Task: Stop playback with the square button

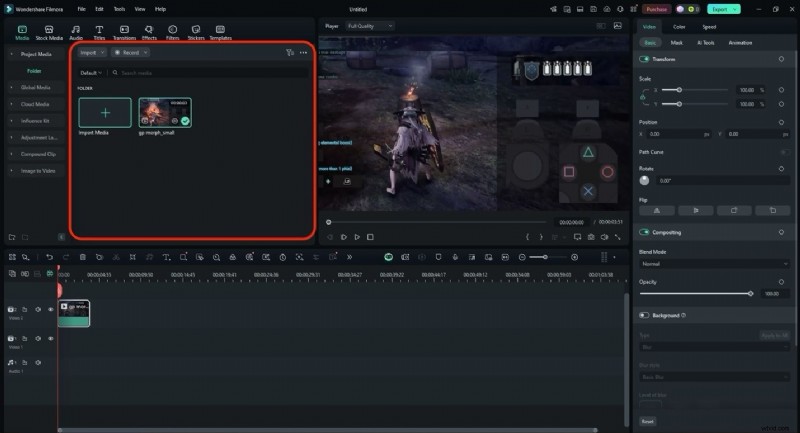Action: (x=370, y=237)
